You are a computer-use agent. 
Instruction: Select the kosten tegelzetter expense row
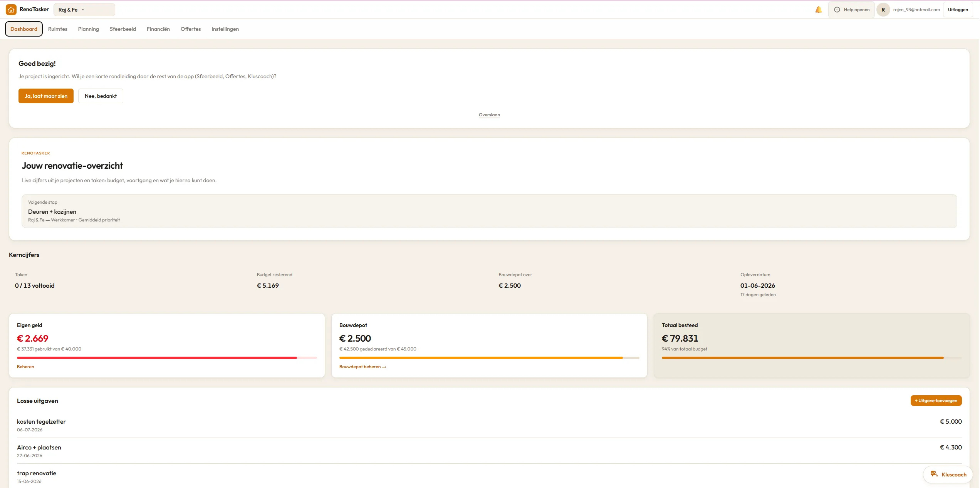pos(489,425)
